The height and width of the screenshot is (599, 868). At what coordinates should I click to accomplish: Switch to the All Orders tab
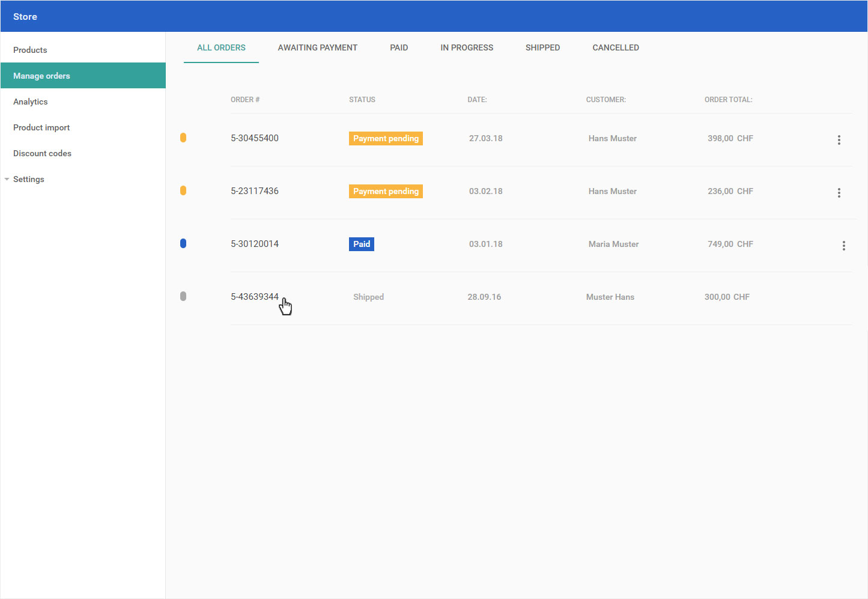(221, 47)
